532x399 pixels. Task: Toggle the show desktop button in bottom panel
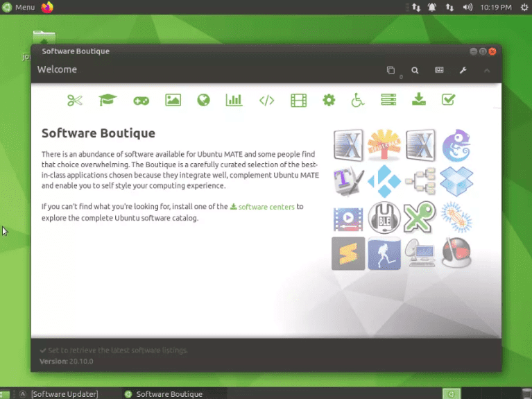tap(5, 395)
